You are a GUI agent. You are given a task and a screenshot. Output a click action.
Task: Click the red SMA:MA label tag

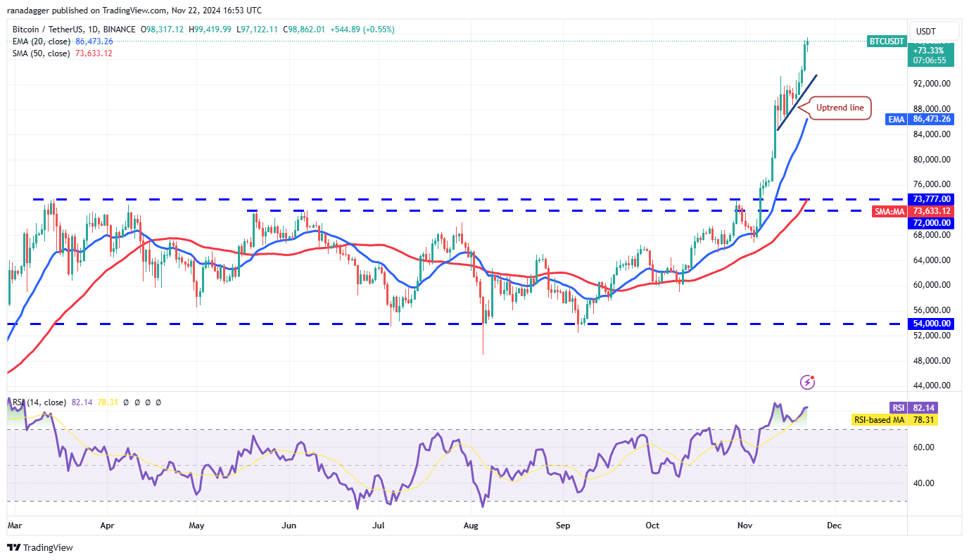[889, 211]
